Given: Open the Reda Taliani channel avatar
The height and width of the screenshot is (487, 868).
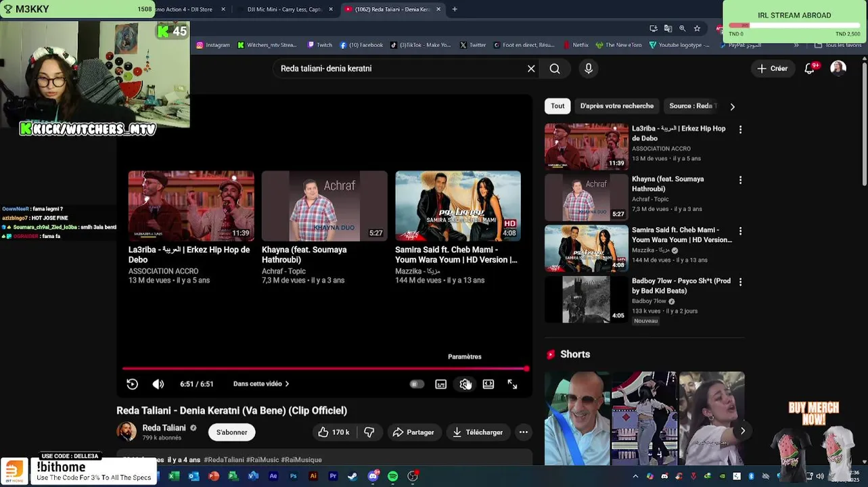Looking at the screenshot, I should (x=127, y=432).
